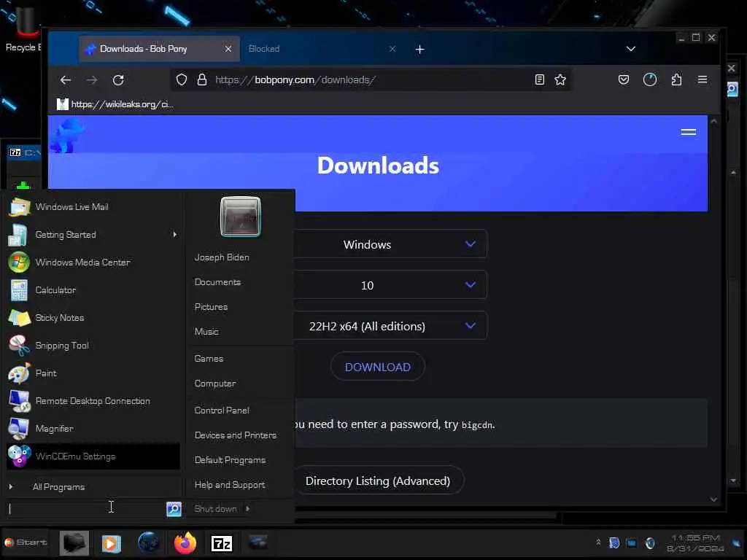747x560 pixels.
Task: Open the Firefox extensions puzzle icon
Action: pyautogui.click(x=676, y=79)
